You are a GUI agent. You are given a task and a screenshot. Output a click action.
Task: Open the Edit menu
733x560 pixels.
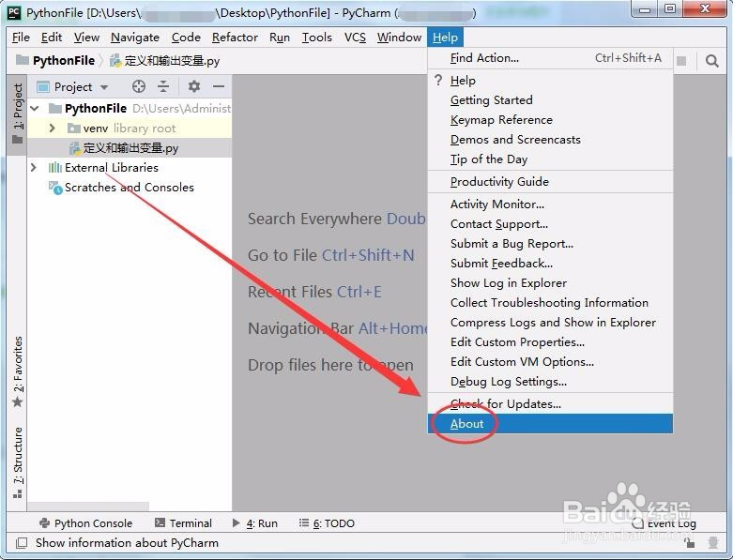point(52,38)
